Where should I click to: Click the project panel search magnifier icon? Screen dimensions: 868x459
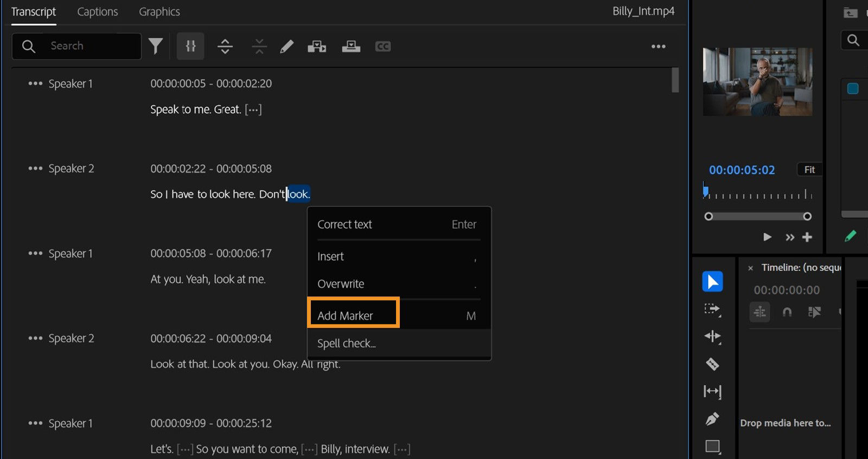pos(853,40)
